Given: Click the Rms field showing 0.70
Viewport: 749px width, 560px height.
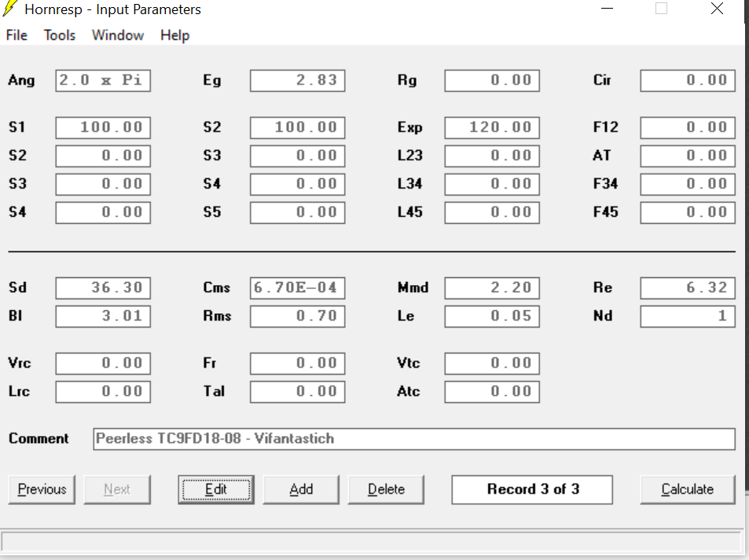Looking at the screenshot, I should point(298,316).
